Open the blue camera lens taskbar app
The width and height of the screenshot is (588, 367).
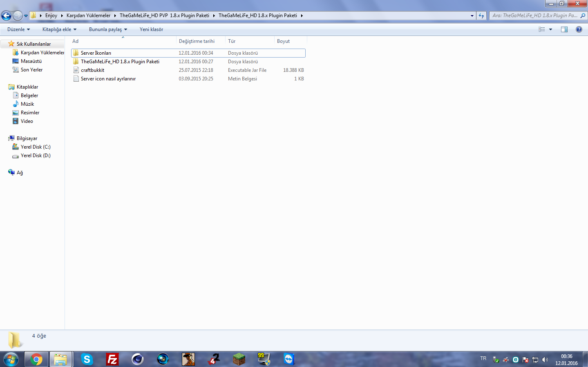tap(163, 359)
